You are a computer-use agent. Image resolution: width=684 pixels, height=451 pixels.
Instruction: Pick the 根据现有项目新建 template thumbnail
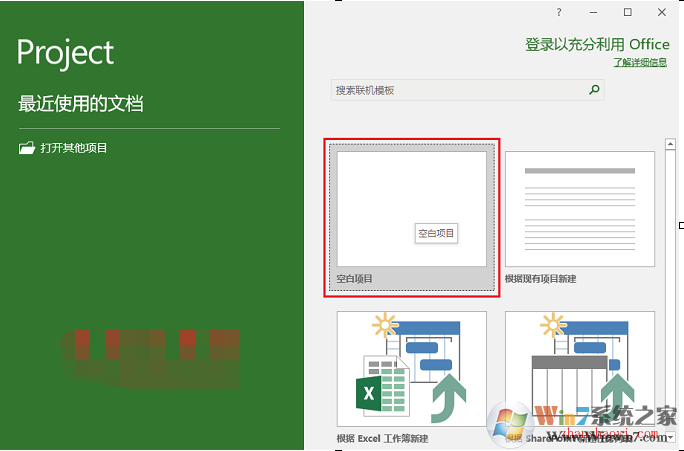(x=580, y=208)
